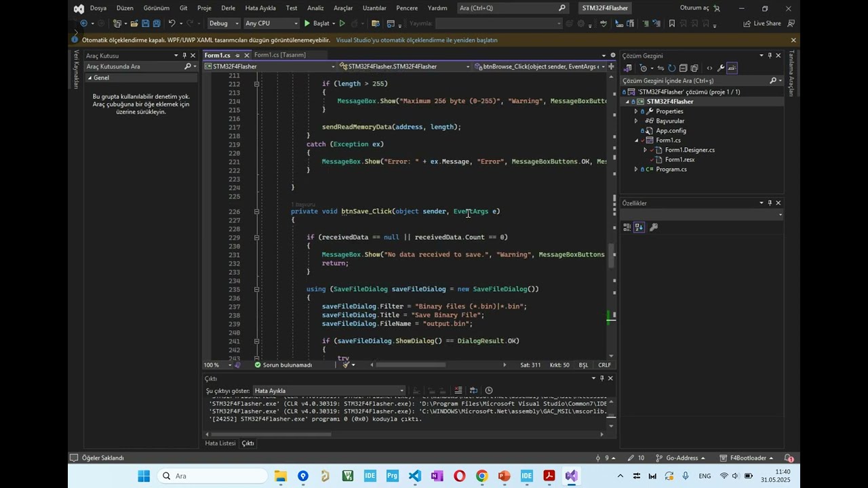Click the restart with automatic scaling link
This screenshot has width=868, height=488.
click(416, 40)
